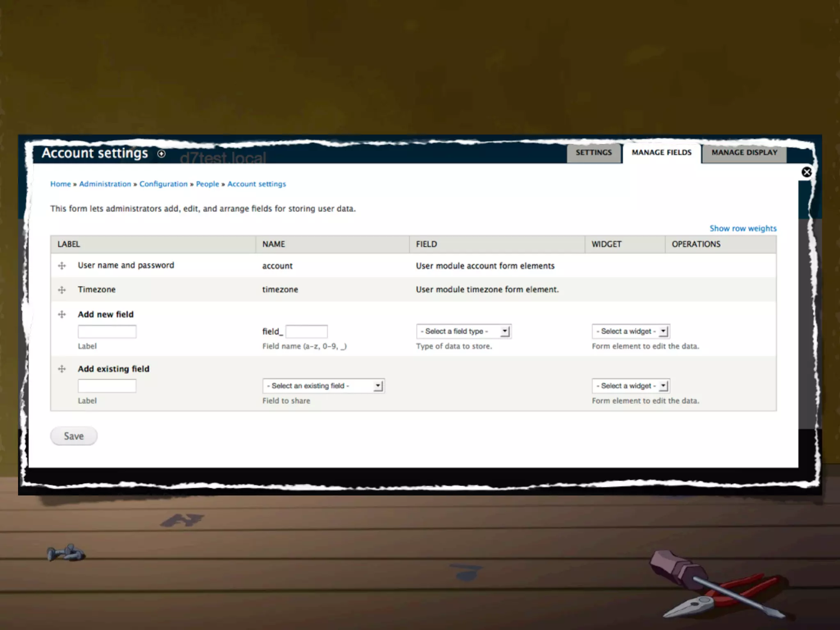The width and height of the screenshot is (840, 630).
Task: Select the Manage Fields tab
Action: 661,153
